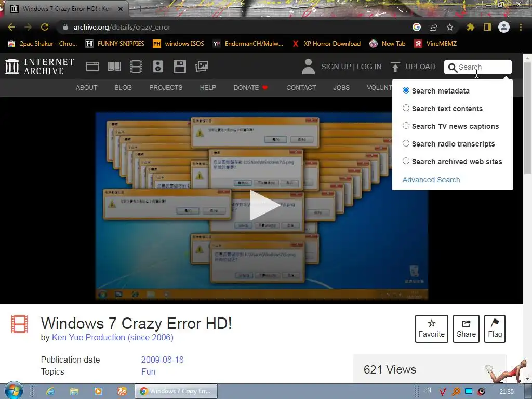Click the UPLOAD link

pos(420,66)
